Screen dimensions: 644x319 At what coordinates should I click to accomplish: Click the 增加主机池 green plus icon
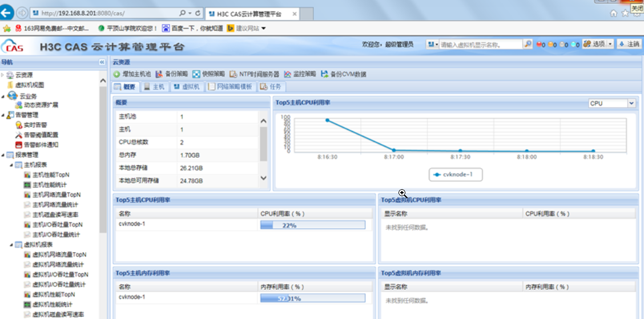coord(116,74)
